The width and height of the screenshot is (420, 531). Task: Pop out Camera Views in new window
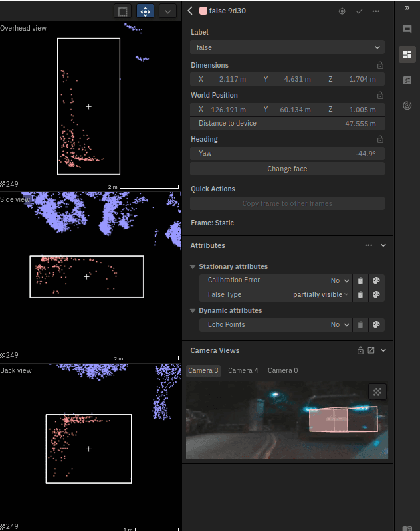(x=371, y=350)
